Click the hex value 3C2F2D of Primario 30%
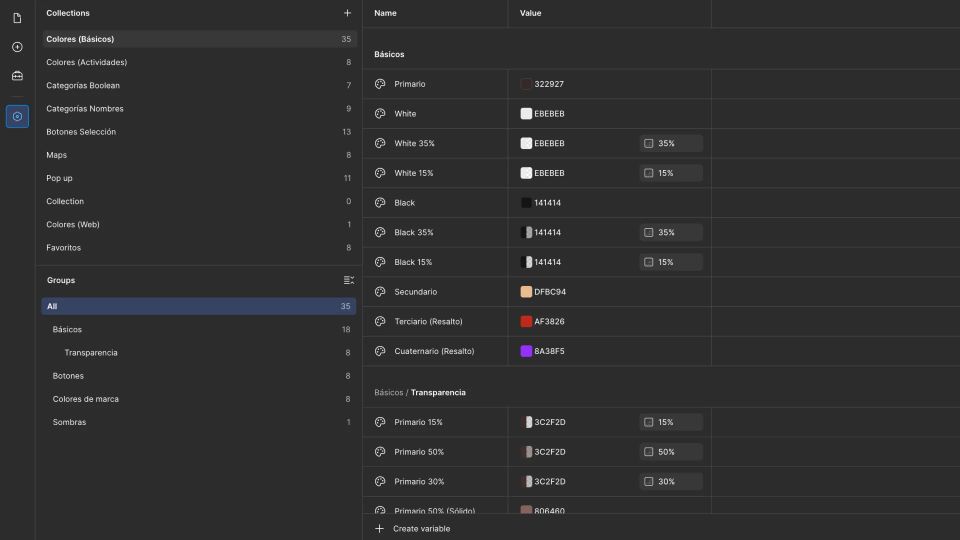This screenshot has width=960, height=540. (x=550, y=481)
